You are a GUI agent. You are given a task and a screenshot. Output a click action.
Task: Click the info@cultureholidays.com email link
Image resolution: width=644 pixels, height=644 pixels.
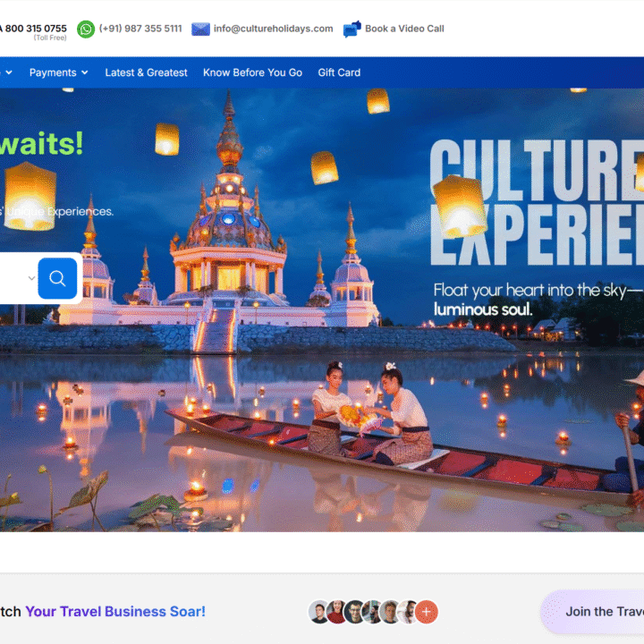click(x=273, y=29)
